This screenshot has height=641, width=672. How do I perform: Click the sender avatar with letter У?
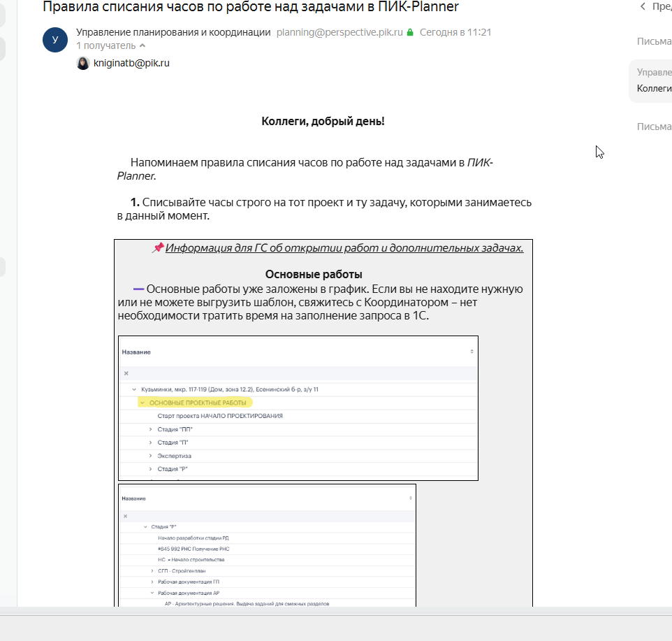pyautogui.click(x=55, y=39)
